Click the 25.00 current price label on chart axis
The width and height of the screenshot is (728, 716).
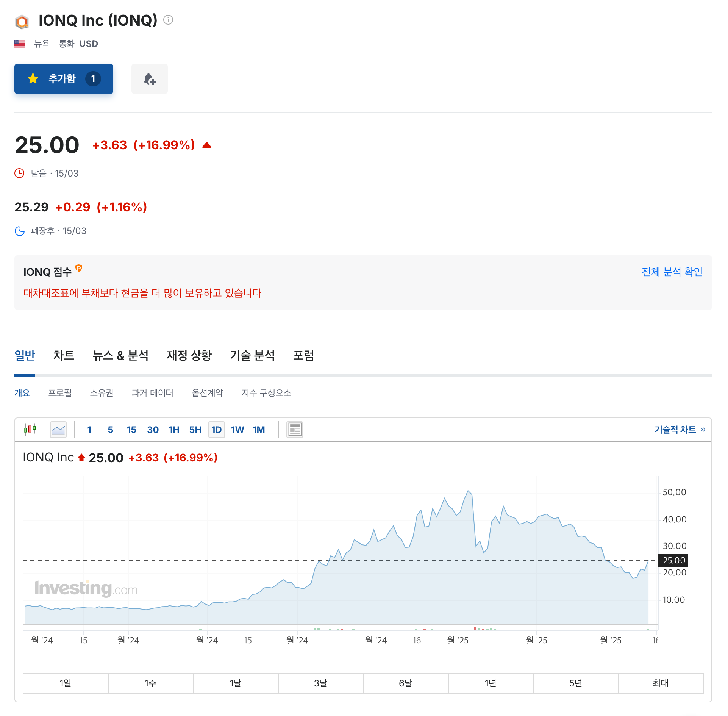click(x=673, y=560)
